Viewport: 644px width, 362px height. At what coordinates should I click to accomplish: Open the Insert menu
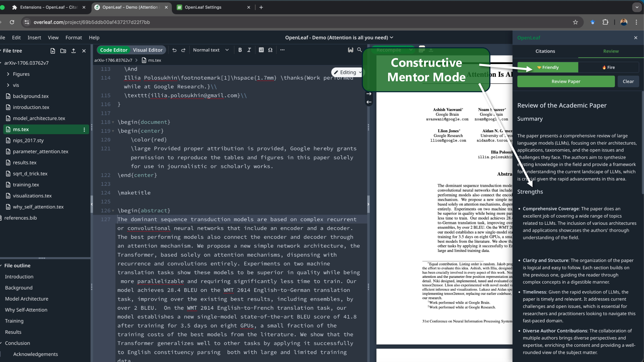pyautogui.click(x=34, y=37)
